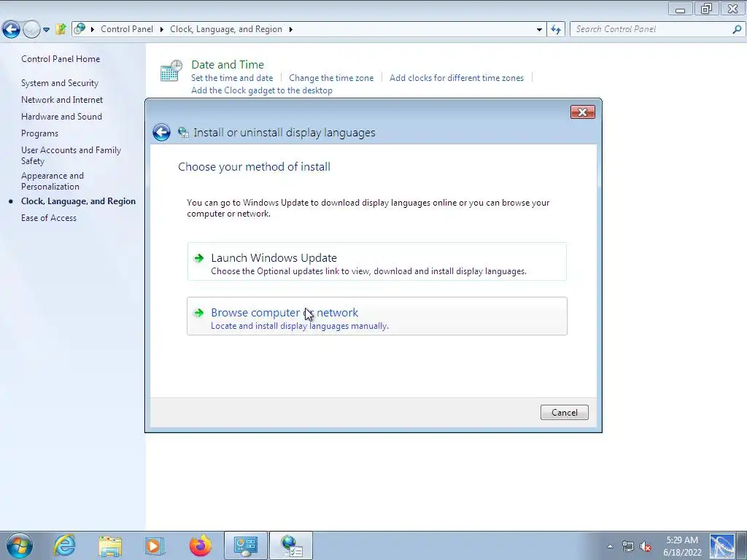The width and height of the screenshot is (747, 560).
Task: Choose Browse computer or network option
Action: [x=377, y=316]
